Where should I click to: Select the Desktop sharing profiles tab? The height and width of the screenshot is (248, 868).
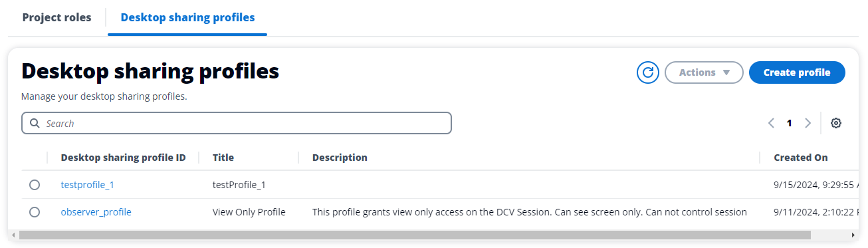(x=187, y=17)
